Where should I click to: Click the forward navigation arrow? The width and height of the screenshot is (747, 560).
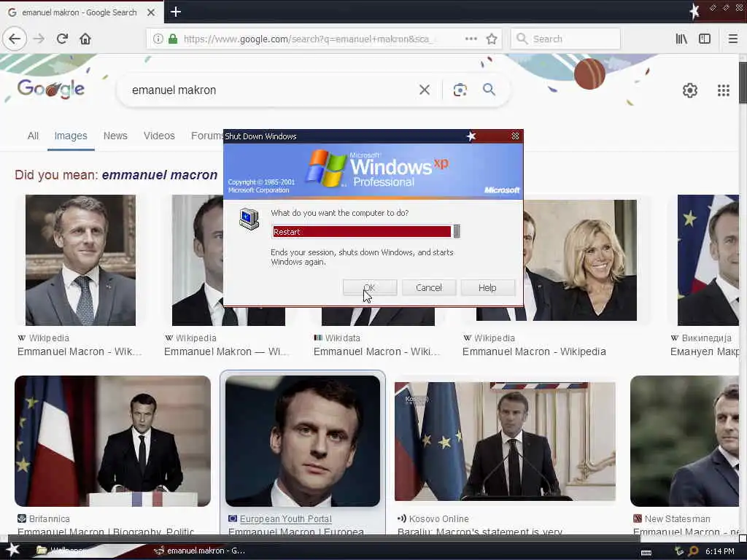[x=39, y=39]
